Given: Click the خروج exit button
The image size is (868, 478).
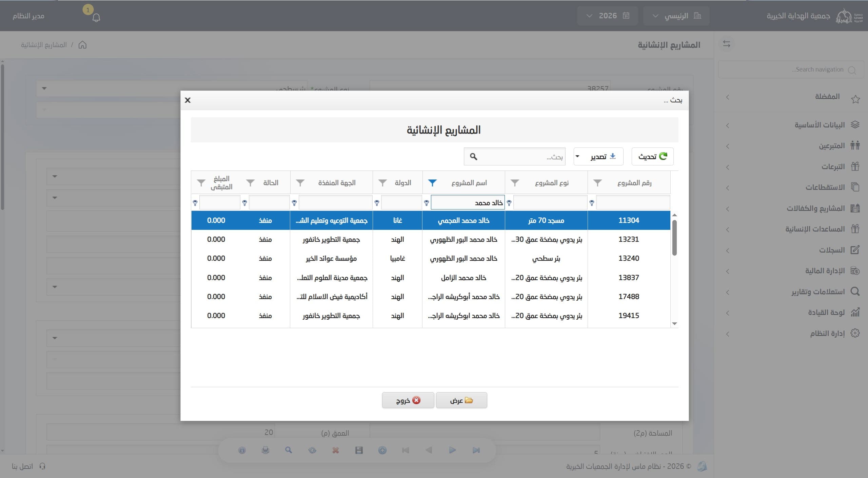Looking at the screenshot, I should [x=408, y=400].
